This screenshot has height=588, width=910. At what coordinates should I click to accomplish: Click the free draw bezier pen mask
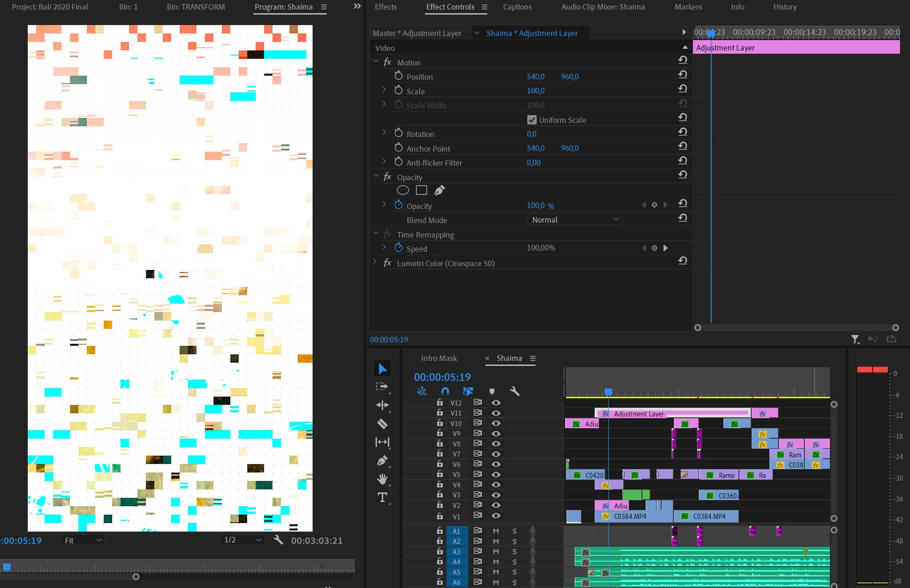click(439, 190)
